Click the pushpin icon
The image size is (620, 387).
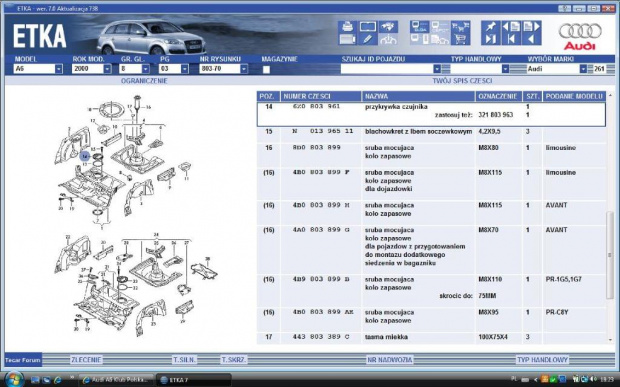491,26
